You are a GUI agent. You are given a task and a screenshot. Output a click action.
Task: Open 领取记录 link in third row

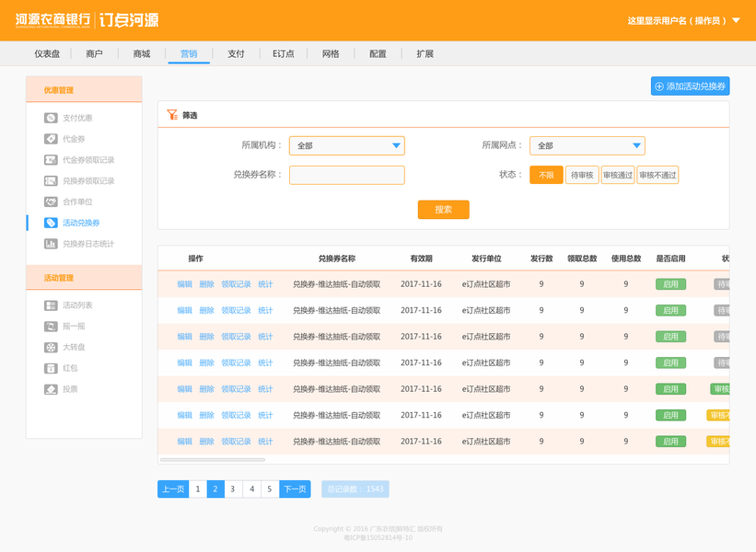tap(237, 337)
